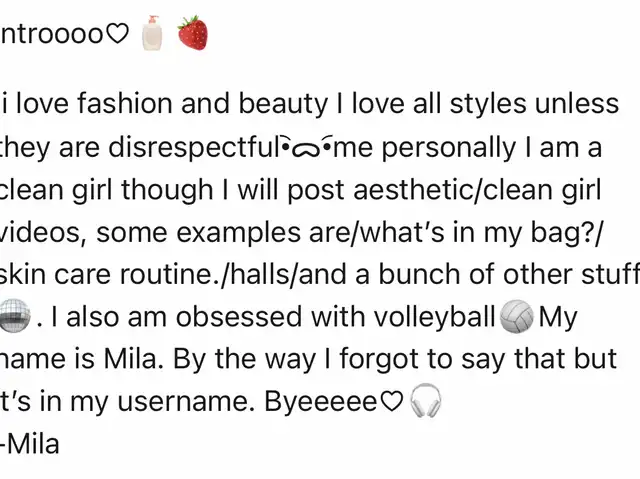The image size is (640, 479).
Task: Click the strawberry emoji
Action: click(x=193, y=33)
